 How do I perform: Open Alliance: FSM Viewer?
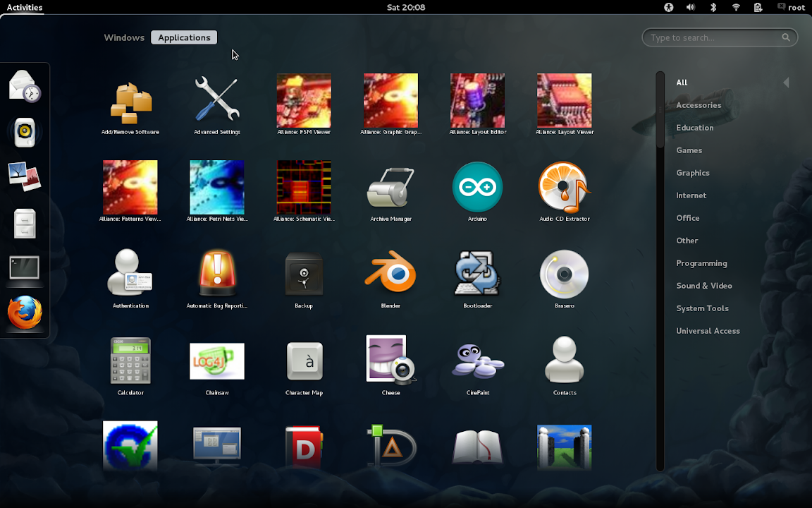click(x=304, y=103)
